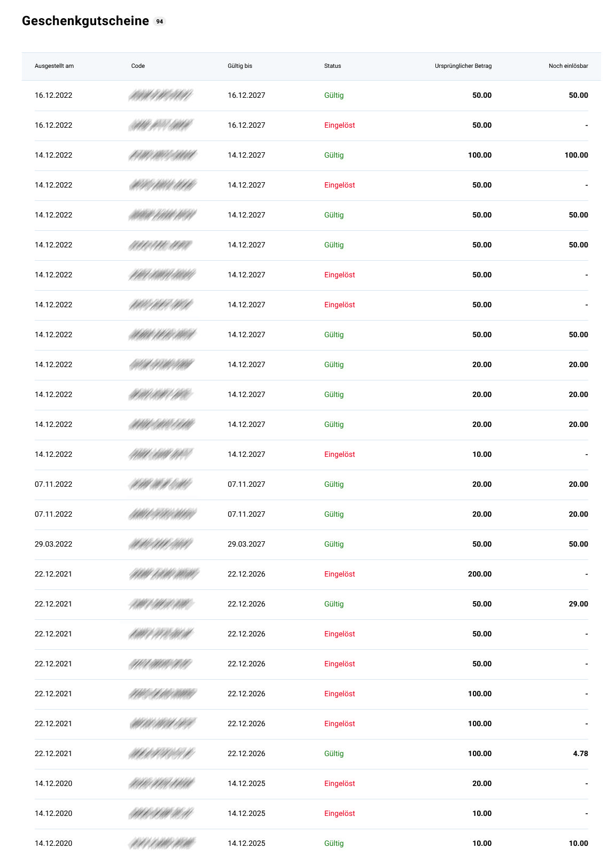The width and height of the screenshot is (616, 856).
Task: Click the Ursprünglicher Betrag column header
Action: point(463,66)
